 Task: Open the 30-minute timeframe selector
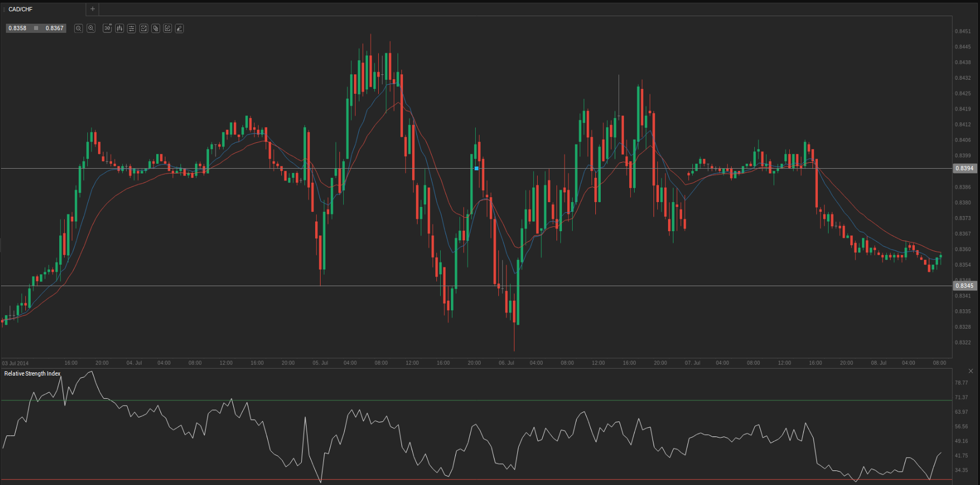[107, 29]
